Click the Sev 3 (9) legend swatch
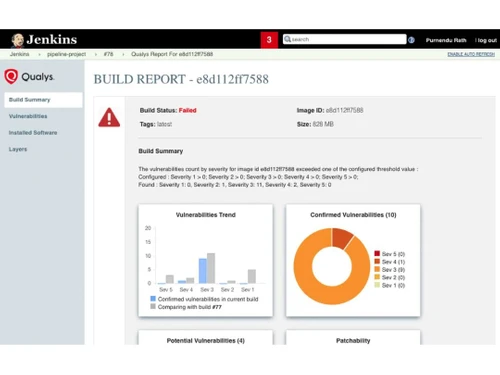Image resolution: width=500 pixels, height=375 pixels. pyautogui.click(x=377, y=269)
